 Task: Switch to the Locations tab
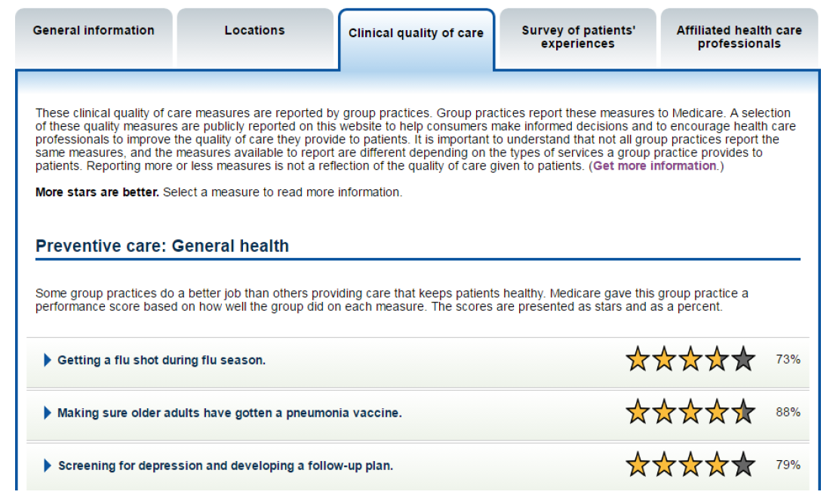[x=255, y=37]
